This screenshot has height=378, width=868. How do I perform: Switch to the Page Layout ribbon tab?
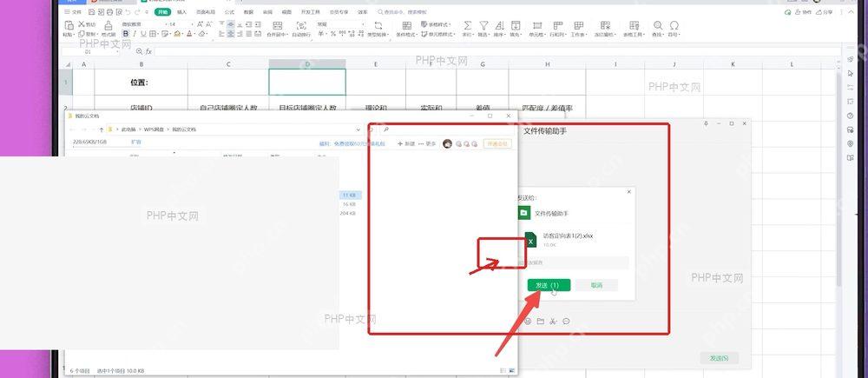point(206,11)
